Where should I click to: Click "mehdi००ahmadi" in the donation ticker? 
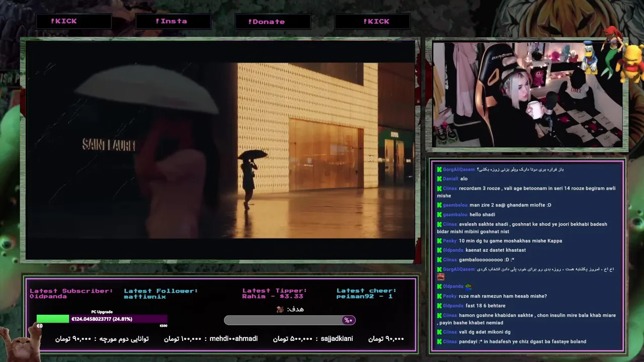coord(234,339)
